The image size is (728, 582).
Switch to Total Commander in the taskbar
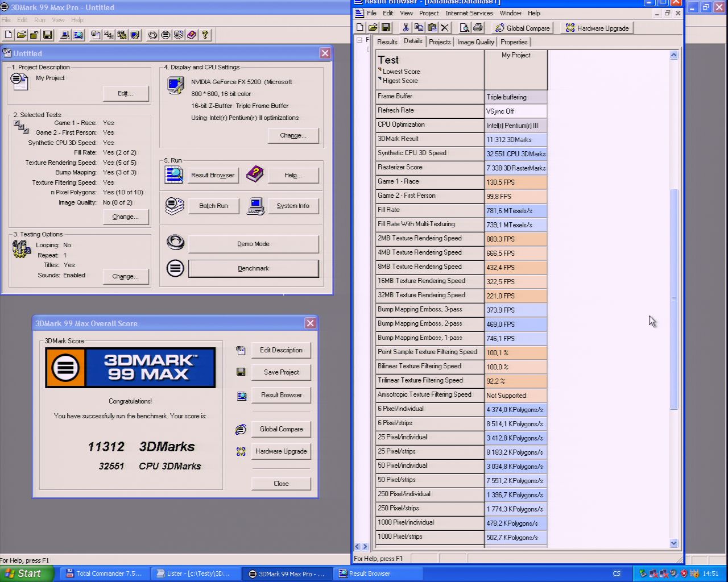coord(104,573)
